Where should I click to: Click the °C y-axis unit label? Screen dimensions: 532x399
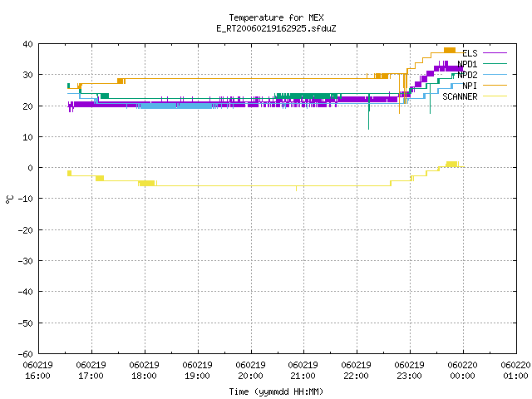(x=9, y=199)
